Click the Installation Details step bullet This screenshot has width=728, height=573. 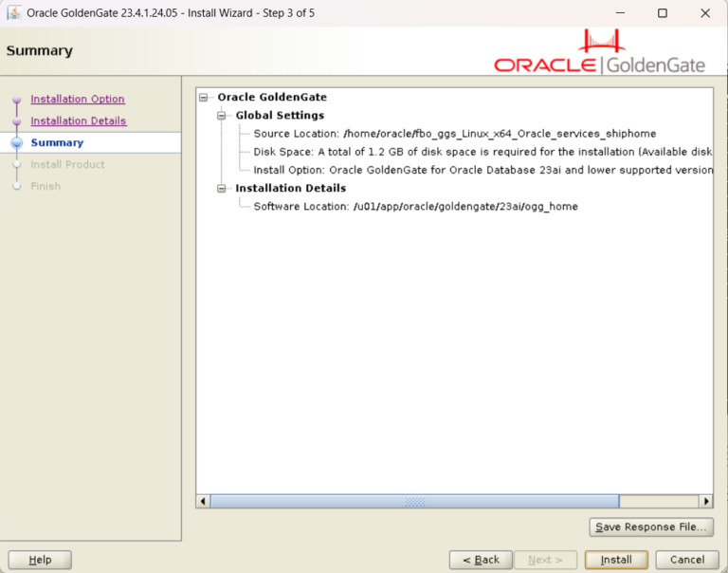click(17, 121)
